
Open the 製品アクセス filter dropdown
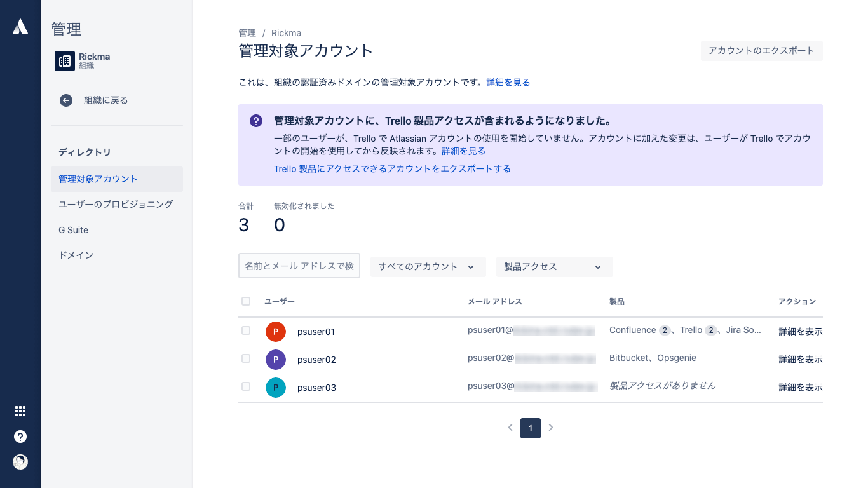(x=555, y=267)
